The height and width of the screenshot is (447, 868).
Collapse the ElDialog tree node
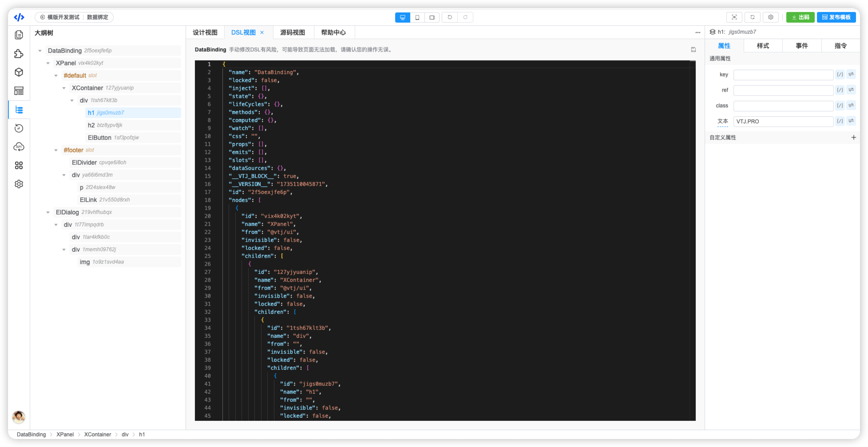click(48, 212)
